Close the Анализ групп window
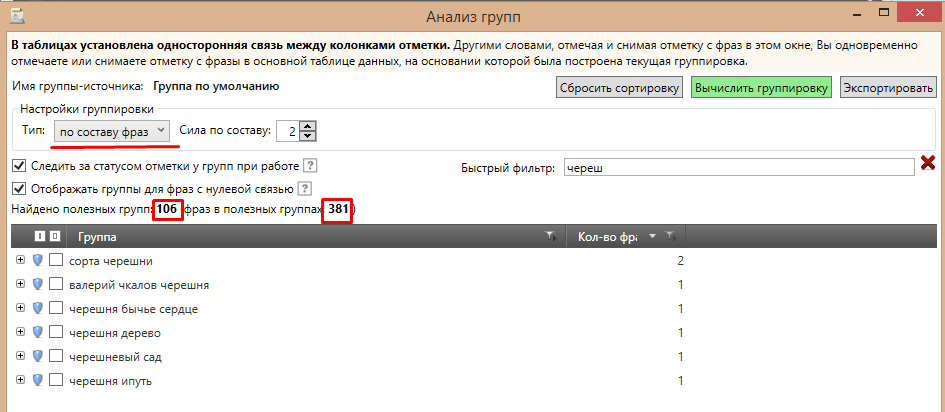 921,12
